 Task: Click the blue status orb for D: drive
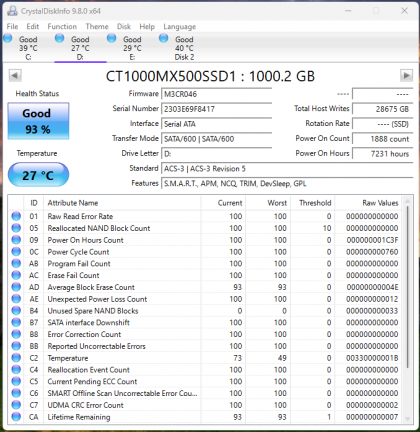[60, 38]
